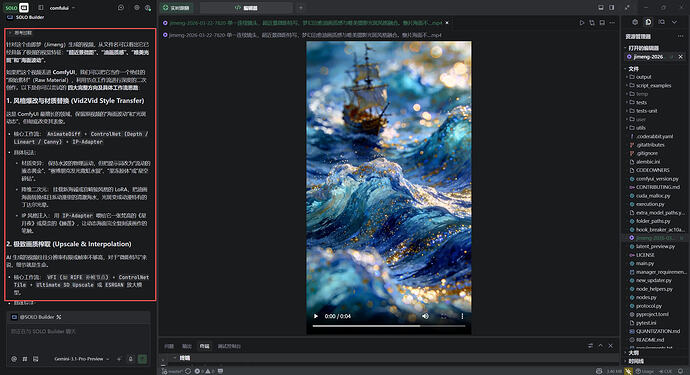The image size is (690, 375).
Task: Close the bottom panel with X
Action: (x=611, y=346)
